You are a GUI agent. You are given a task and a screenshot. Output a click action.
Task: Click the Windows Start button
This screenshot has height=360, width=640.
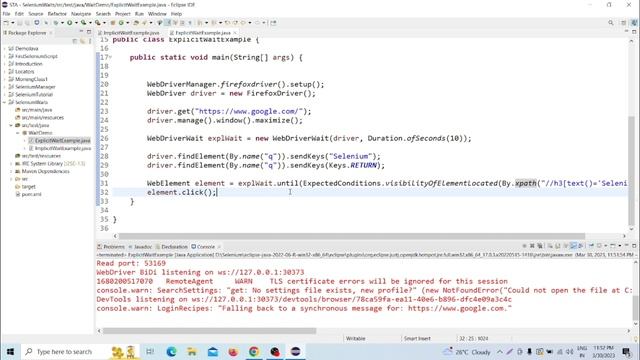click(x=10, y=351)
